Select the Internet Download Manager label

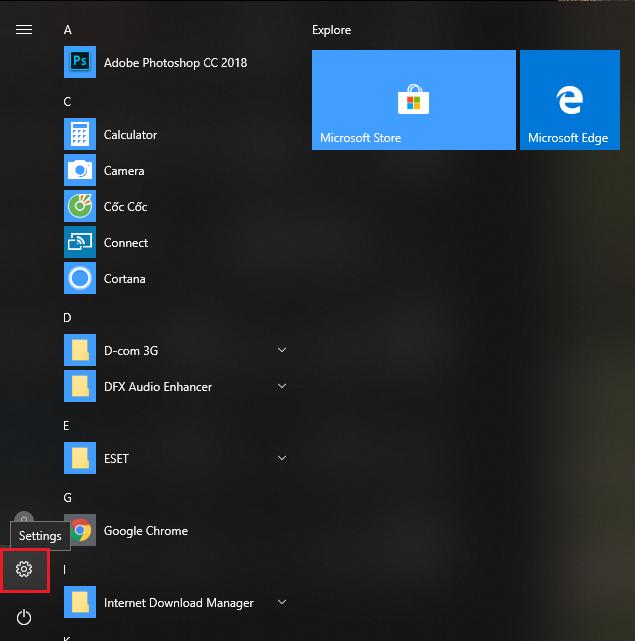pos(179,603)
